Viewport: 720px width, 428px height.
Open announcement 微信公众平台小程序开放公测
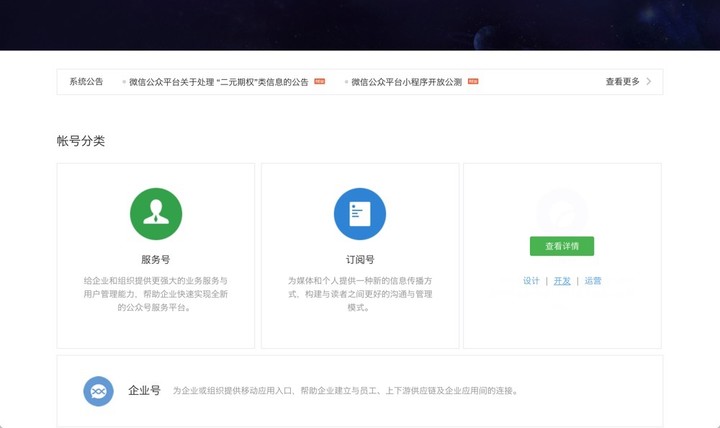(406, 82)
